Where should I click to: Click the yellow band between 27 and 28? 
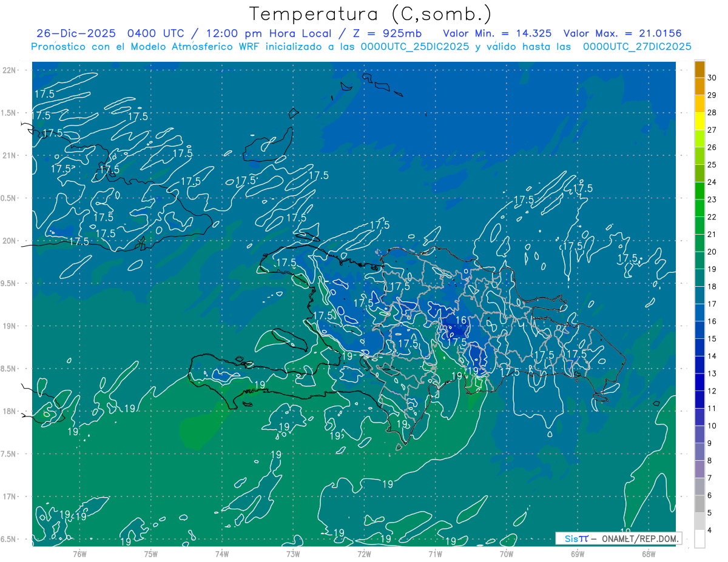(699, 121)
